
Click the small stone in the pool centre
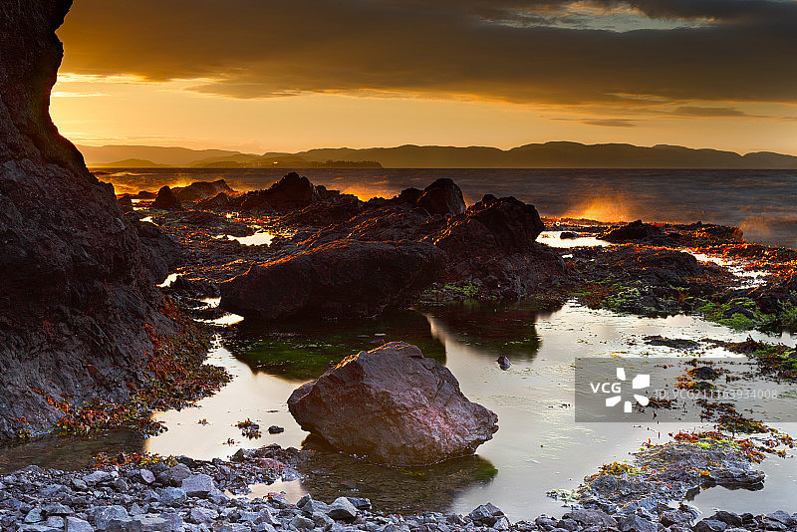coord(503,363)
